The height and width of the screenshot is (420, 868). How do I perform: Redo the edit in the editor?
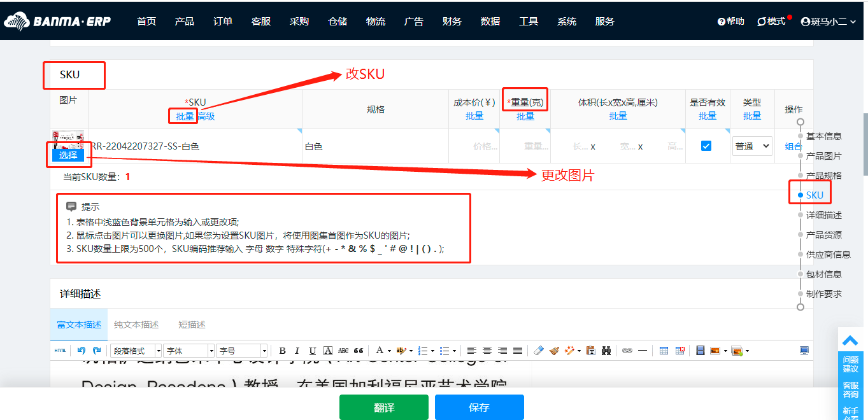point(97,351)
